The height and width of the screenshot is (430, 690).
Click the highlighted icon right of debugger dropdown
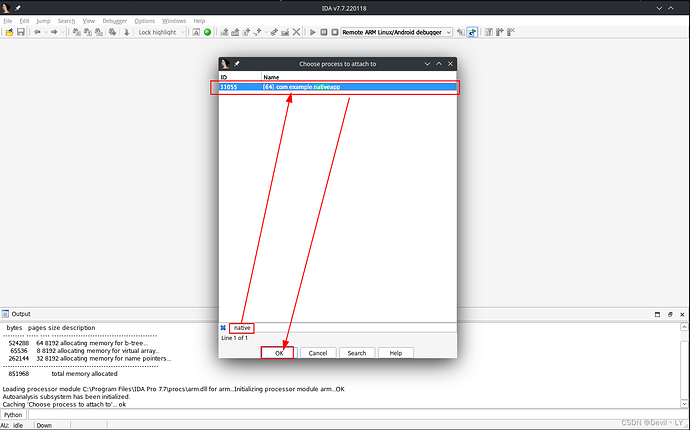tap(472, 32)
